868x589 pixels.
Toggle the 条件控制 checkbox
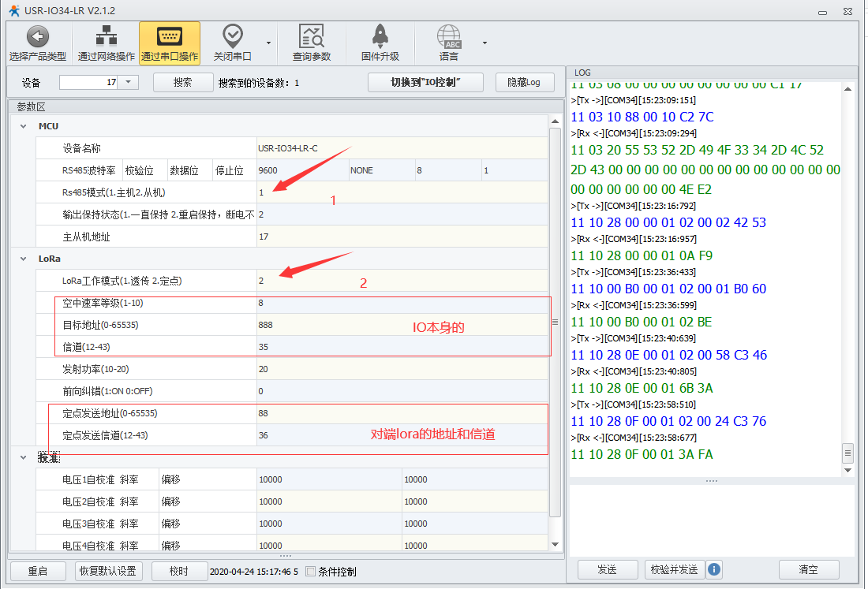[311, 572]
